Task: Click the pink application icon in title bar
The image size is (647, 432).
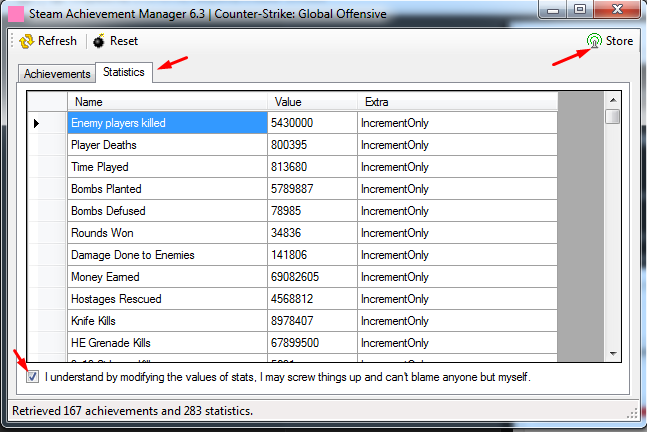Action: point(15,14)
